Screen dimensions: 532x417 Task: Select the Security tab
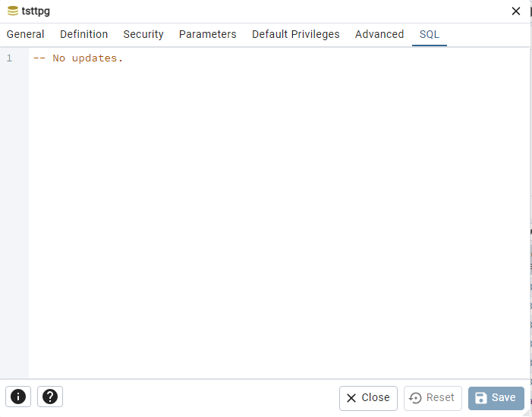click(x=143, y=34)
